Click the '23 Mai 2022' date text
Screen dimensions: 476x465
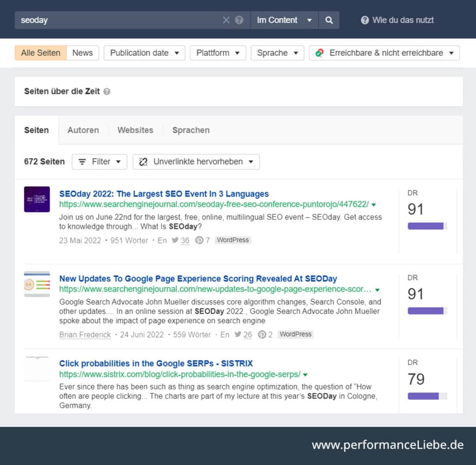(x=80, y=240)
